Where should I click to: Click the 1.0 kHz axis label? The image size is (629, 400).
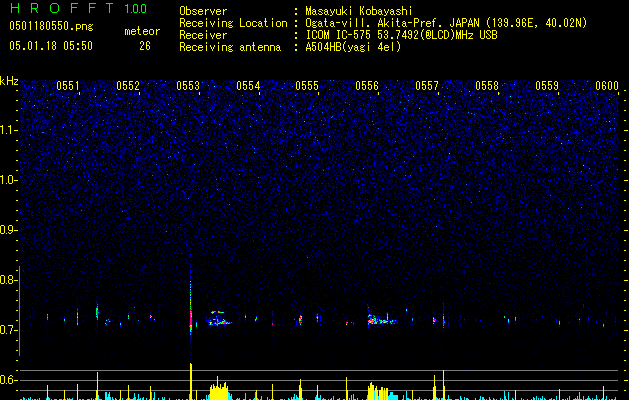tap(9, 180)
